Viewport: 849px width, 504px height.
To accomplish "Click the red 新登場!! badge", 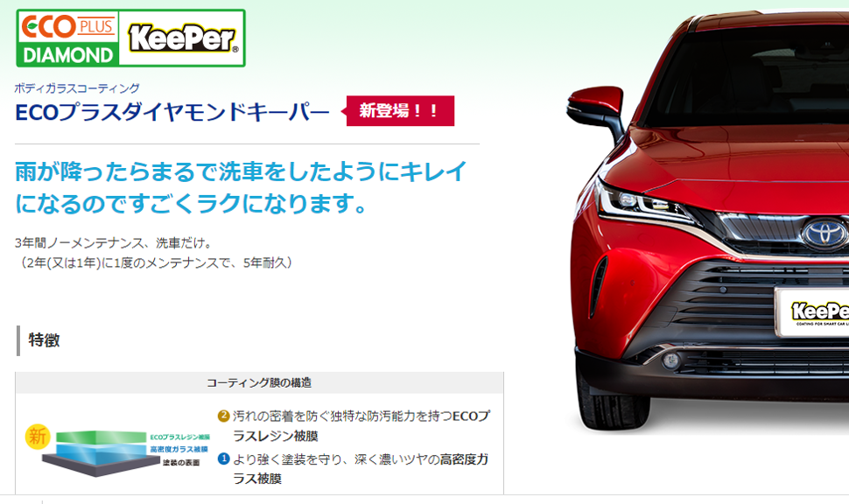I will [398, 111].
